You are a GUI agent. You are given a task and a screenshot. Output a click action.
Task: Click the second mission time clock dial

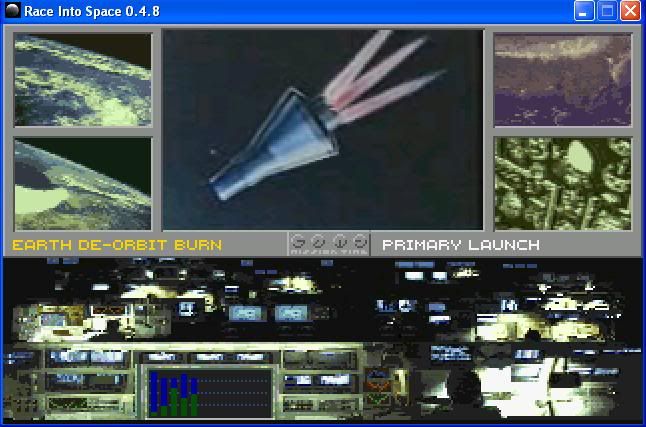tap(318, 240)
